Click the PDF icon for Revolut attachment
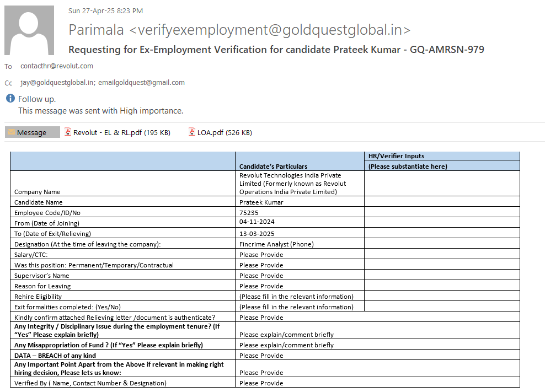Image resolution: width=545 pixels, height=392 pixels. tap(68, 132)
